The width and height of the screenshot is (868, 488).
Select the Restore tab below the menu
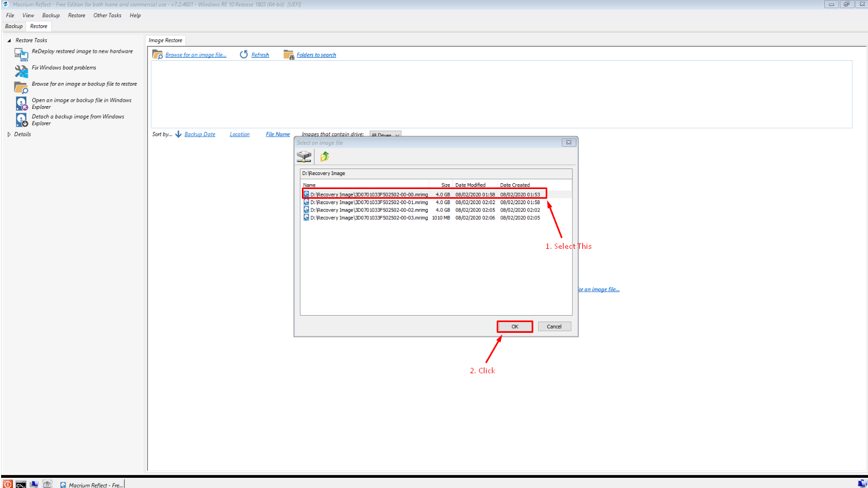click(39, 26)
